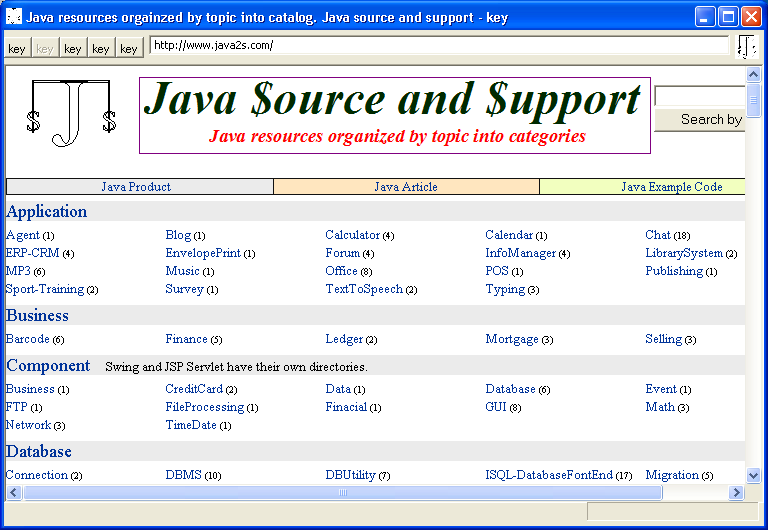Open the LibrarySystem link
The height and width of the screenshot is (530, 768).
[684, 253]
